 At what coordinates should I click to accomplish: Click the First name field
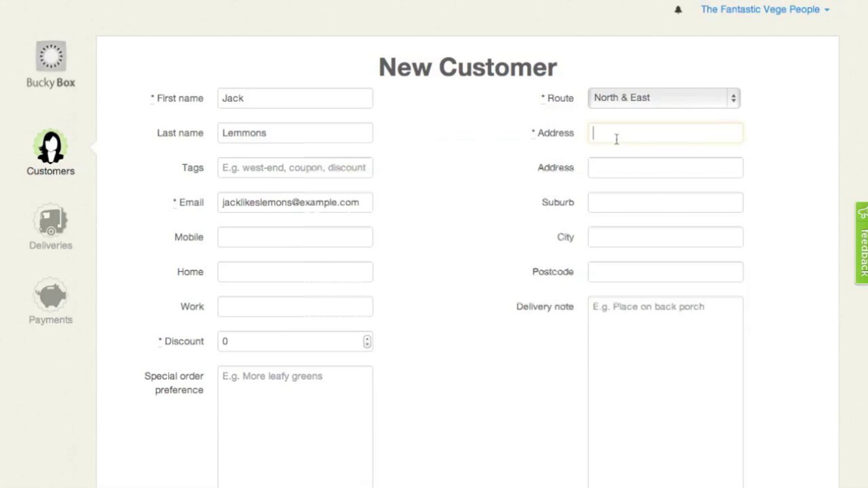295,98
